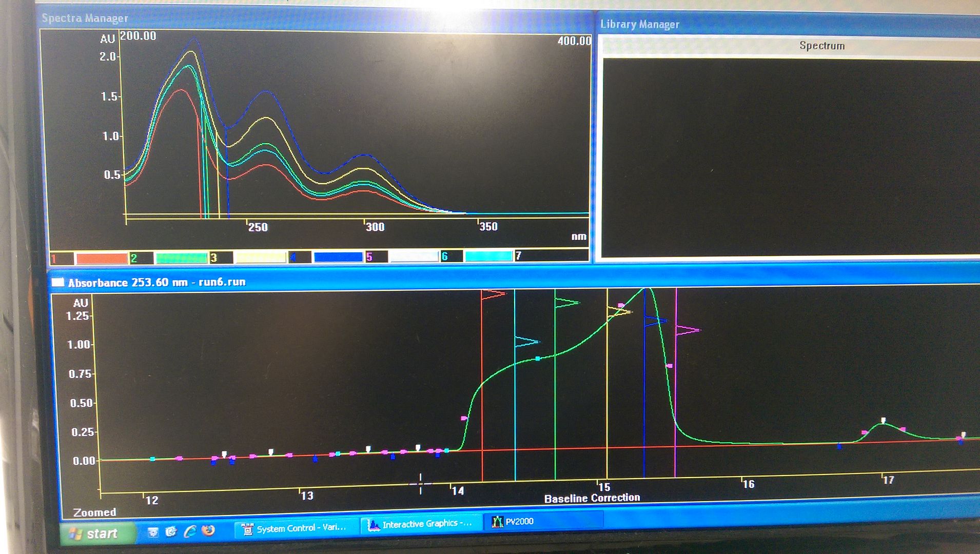Click the Show Desktop quick launch icon
The width and height of the screenshot is (980, 554).
[153, 532]
